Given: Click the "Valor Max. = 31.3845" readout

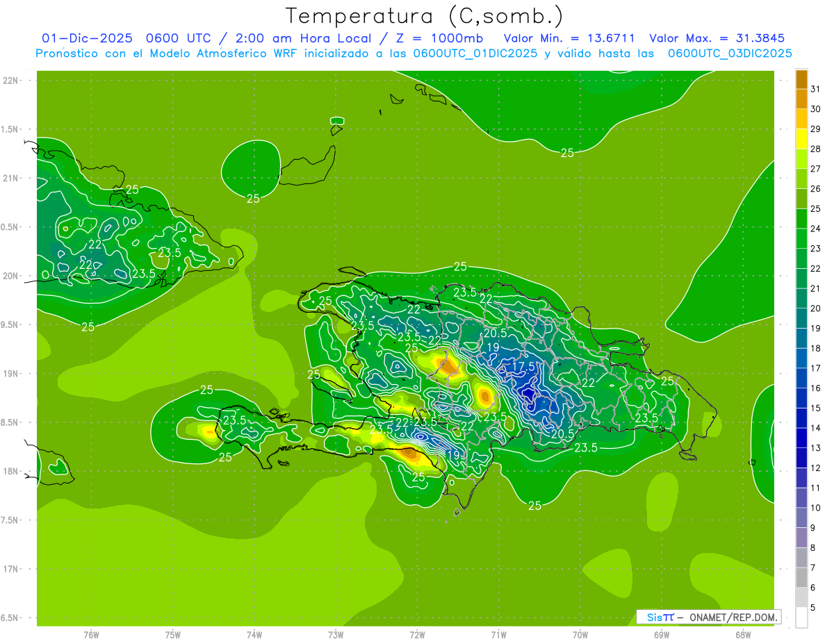Looking at the screenshot, I should coord(718,38).
